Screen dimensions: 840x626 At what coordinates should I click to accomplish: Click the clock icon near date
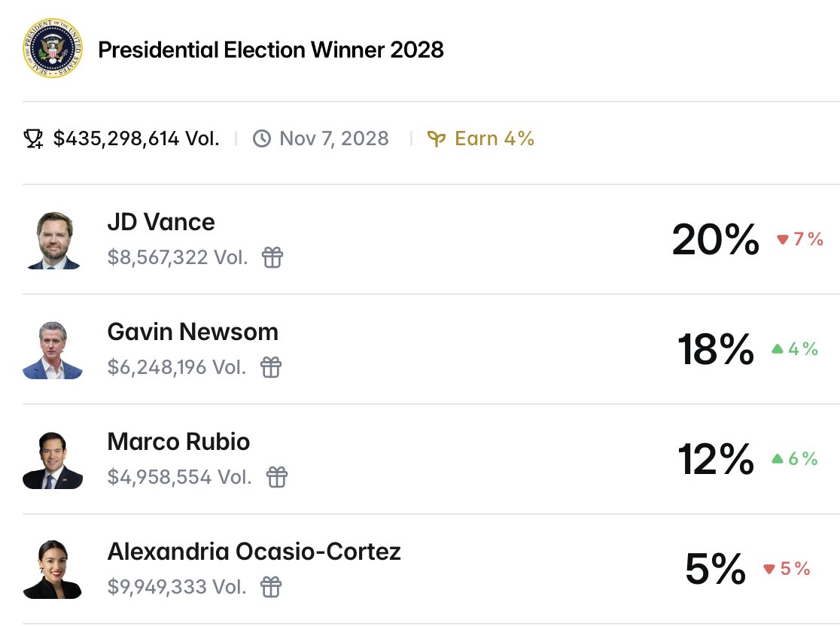(261, 138)
